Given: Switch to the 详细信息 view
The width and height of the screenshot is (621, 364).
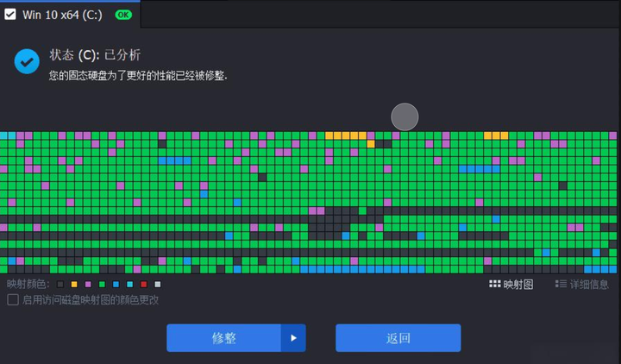Looking at the screenshot, I should (582, 284).
